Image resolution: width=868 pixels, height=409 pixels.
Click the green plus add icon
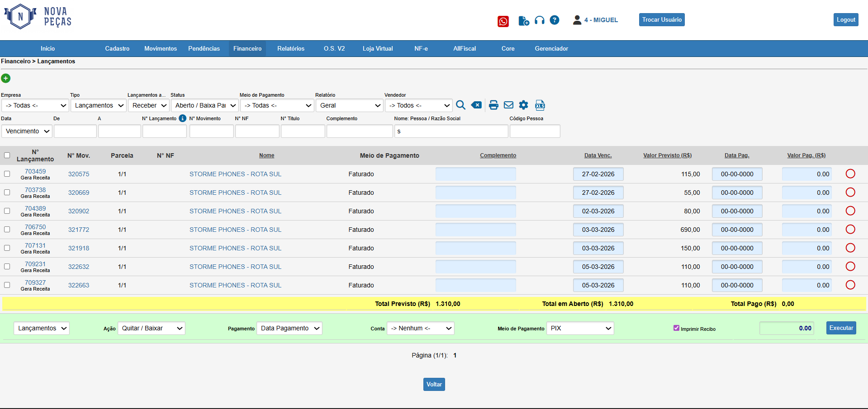coord(6,78)
